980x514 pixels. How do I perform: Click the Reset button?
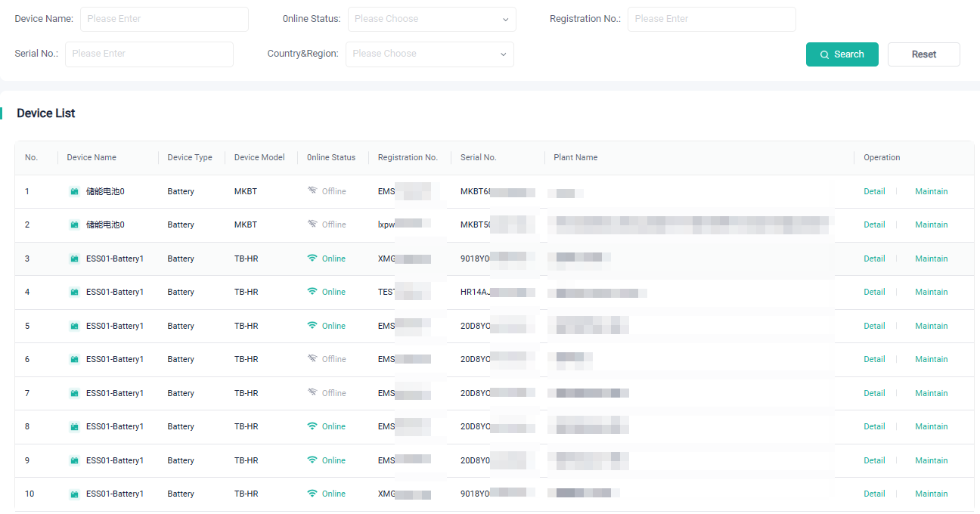coord(924,54)
